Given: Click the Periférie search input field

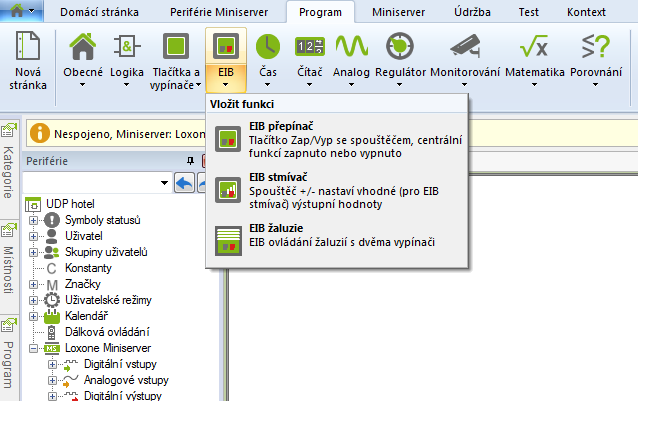Looking at the screenshot, I should (91, 183).
